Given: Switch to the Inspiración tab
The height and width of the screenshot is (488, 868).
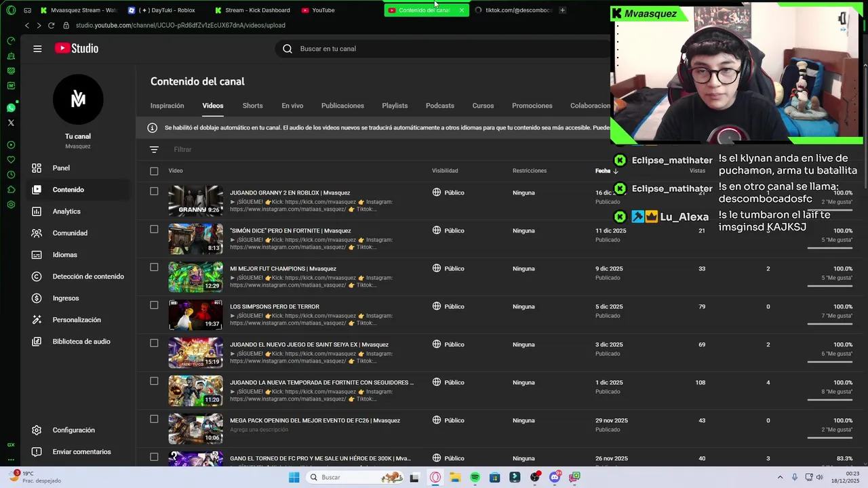Looking at the screenshot, I should pyautogui.click(x=167, y=106).
